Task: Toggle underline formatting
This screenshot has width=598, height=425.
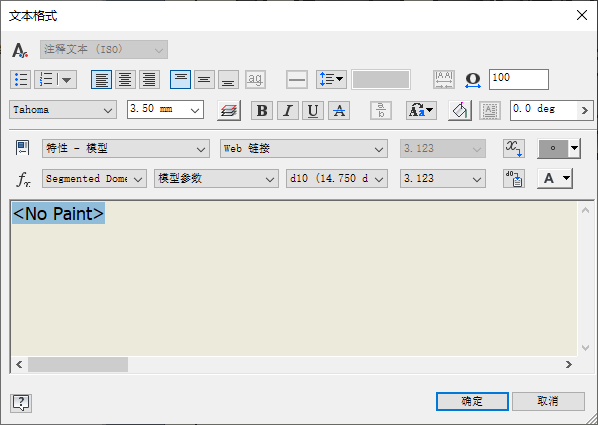Action: [313, 111]
